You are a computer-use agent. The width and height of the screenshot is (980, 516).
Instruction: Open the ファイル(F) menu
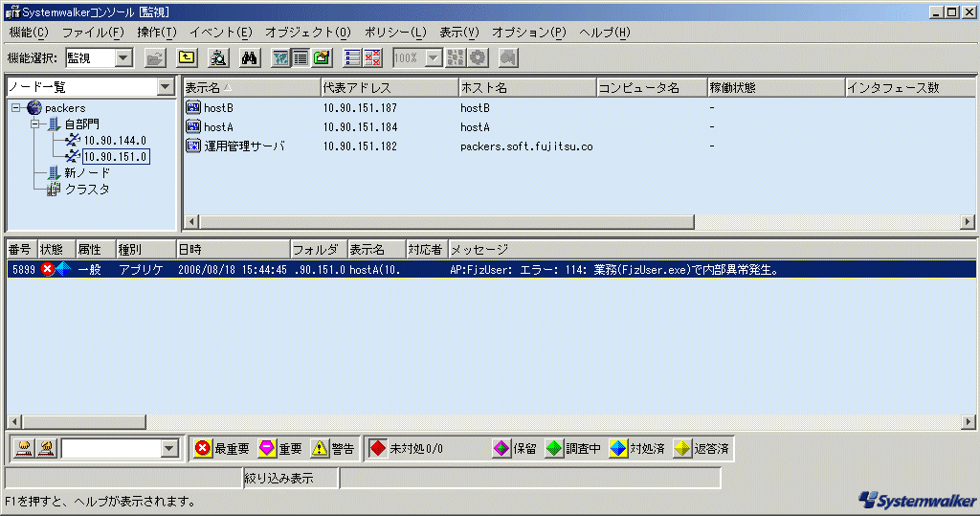click(93, 32)
